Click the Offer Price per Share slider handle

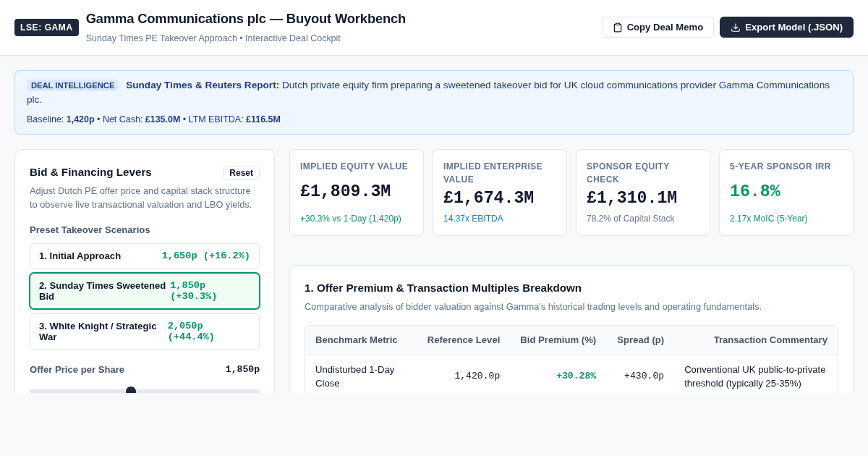pos(131,391)
